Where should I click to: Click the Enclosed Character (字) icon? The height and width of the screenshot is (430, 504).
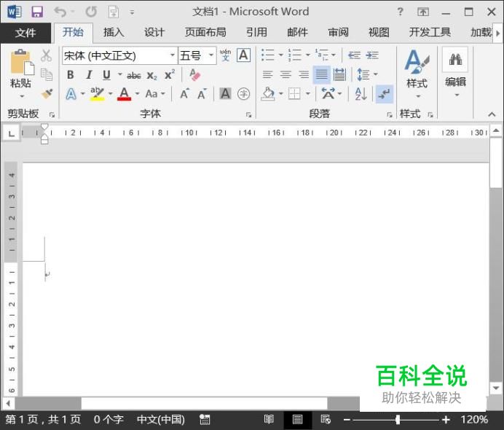(243, 94)
